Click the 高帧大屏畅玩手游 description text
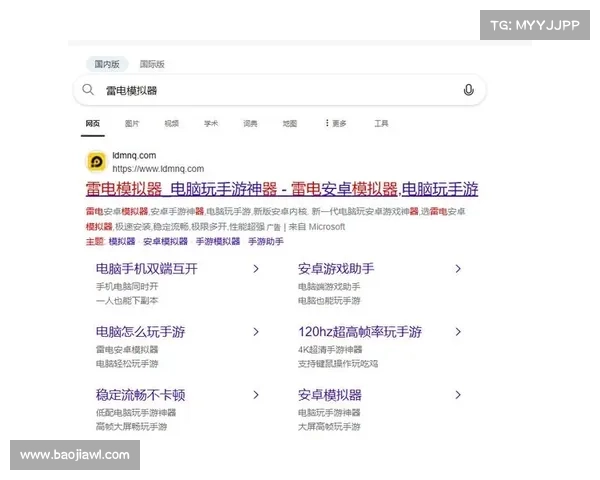This screenshot has width=600, height=480. coord(131,427)
